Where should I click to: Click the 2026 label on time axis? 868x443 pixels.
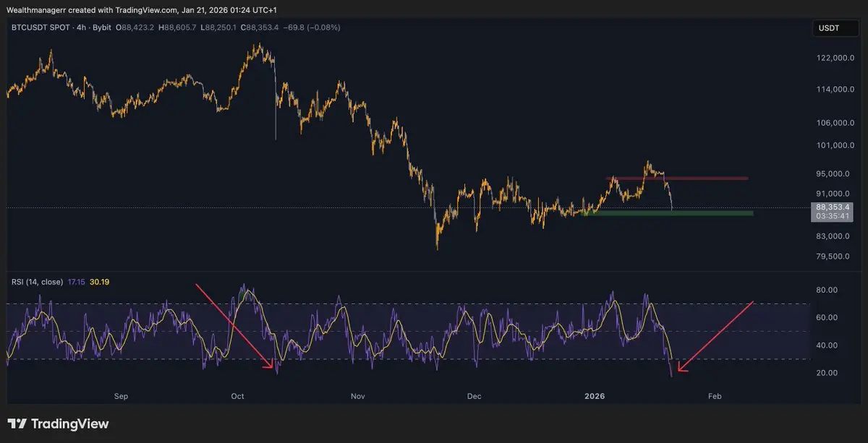click(x=595, y=397)
